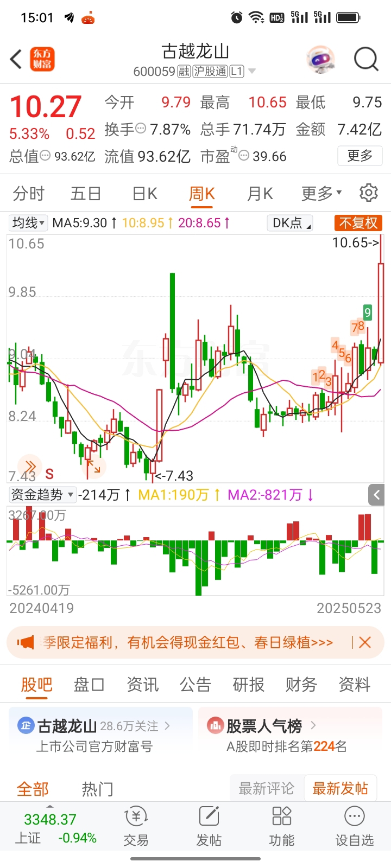
Task: Open the 季限定福利 promo banner link
Action: click(188, 643)
